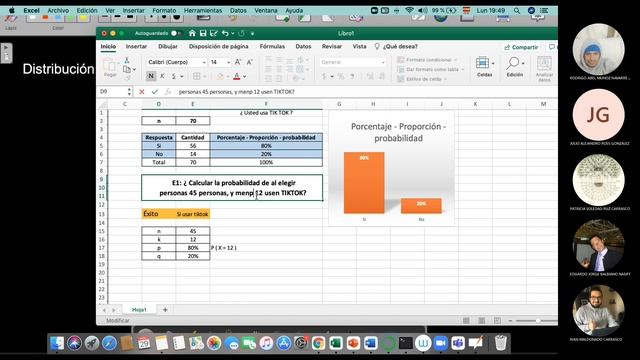
Task: Click the Copy icon below scissors
Action: click(x=127, y=69)
